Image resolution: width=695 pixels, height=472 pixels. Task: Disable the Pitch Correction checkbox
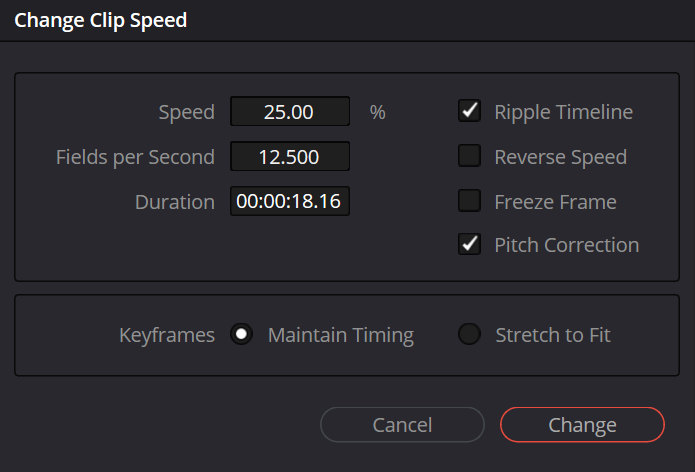470,245
